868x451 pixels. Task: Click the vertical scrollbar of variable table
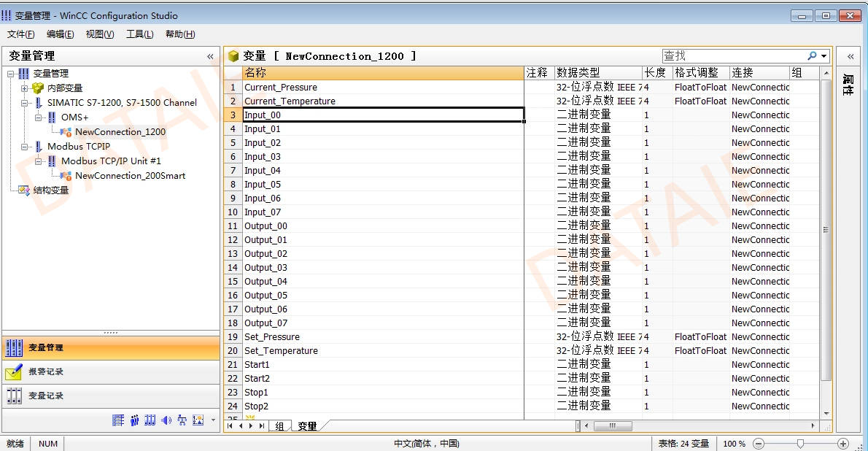click(826, 230)
